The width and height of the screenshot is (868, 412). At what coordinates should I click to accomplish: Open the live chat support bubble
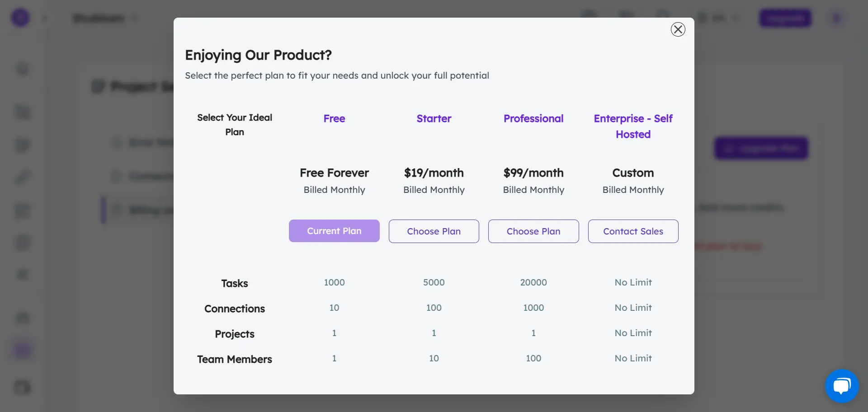pos(842,386)
